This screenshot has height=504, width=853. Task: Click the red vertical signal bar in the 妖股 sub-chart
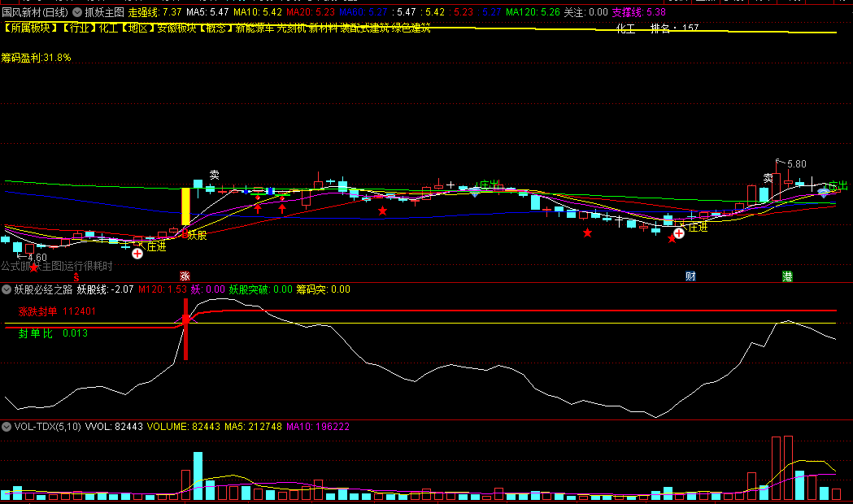tap(185, 329)
